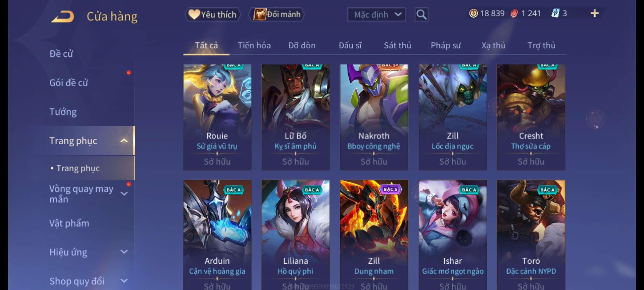Select the Nakroth Bboy công nghệ skin card

coord(374,117)
